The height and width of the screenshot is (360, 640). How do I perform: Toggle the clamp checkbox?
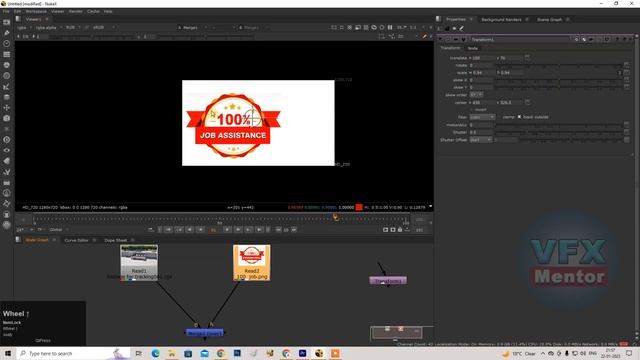[x=500, y=117]
